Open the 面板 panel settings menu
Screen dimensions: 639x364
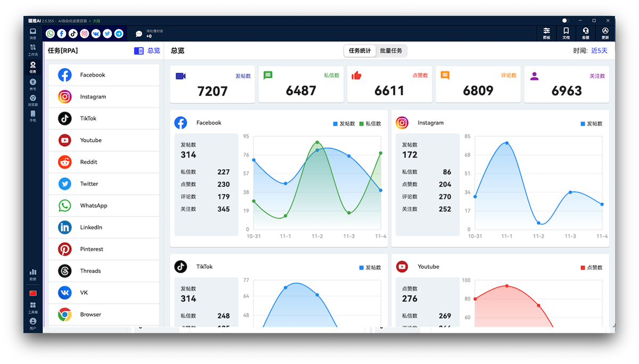546,33
